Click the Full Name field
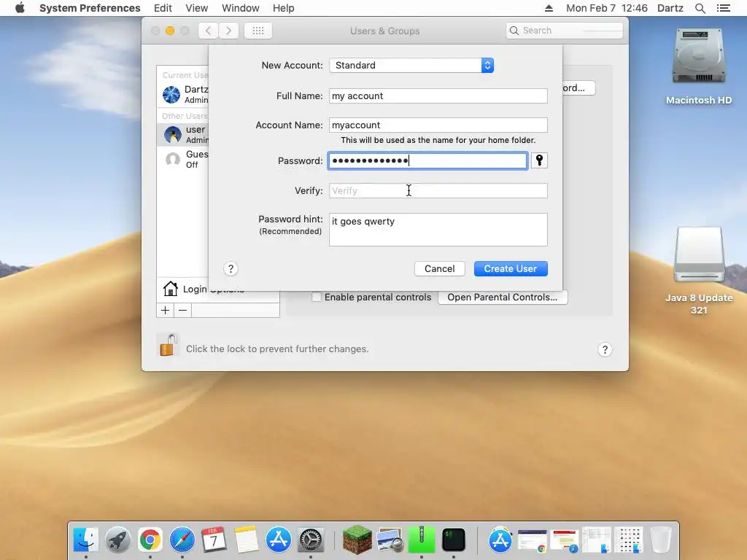 438,96
